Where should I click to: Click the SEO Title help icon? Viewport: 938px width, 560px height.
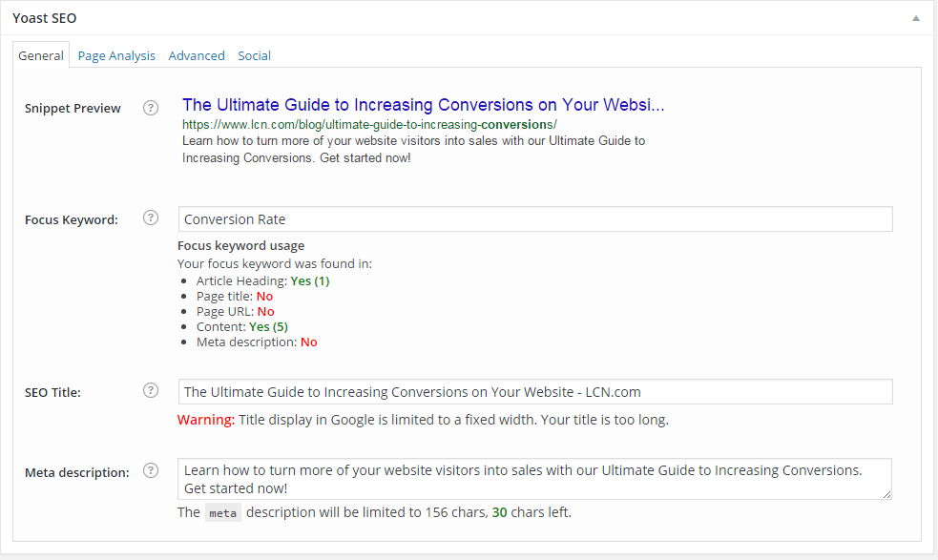point(151,390)
